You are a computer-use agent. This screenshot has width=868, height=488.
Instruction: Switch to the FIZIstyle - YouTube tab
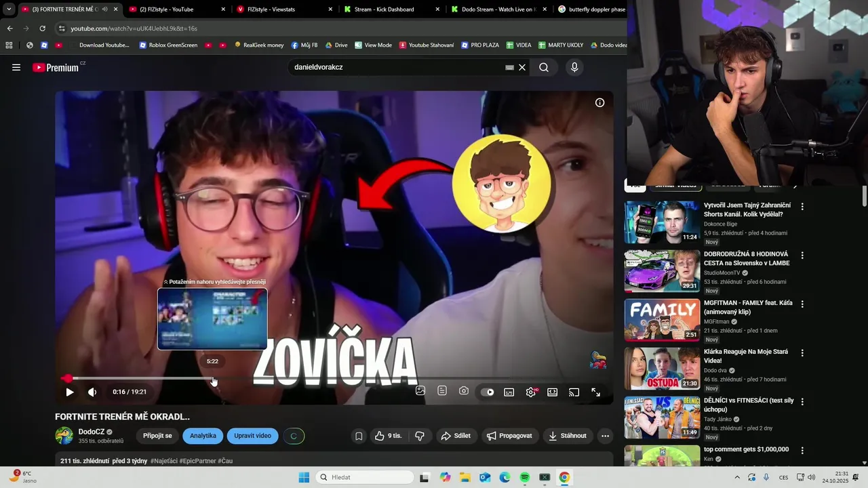(176, 9)
